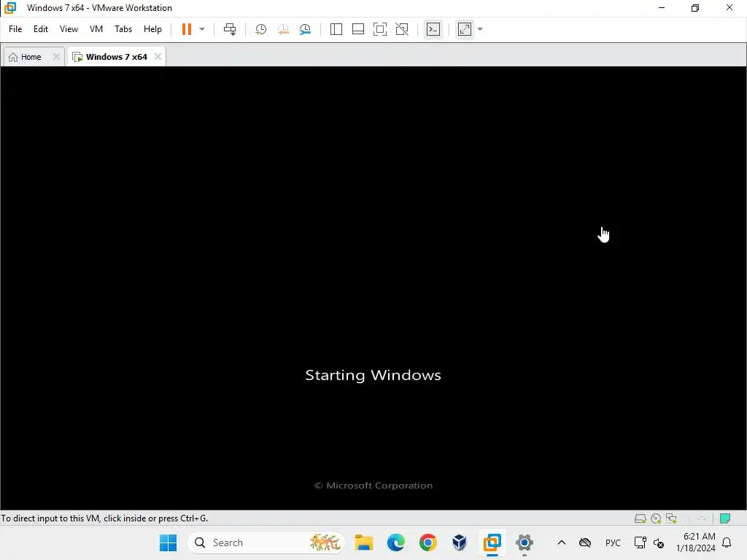The height and width of the screenshot is (560, 747).
Task: Click inside the VM display to direct input
Action: [x=373, y=287]
